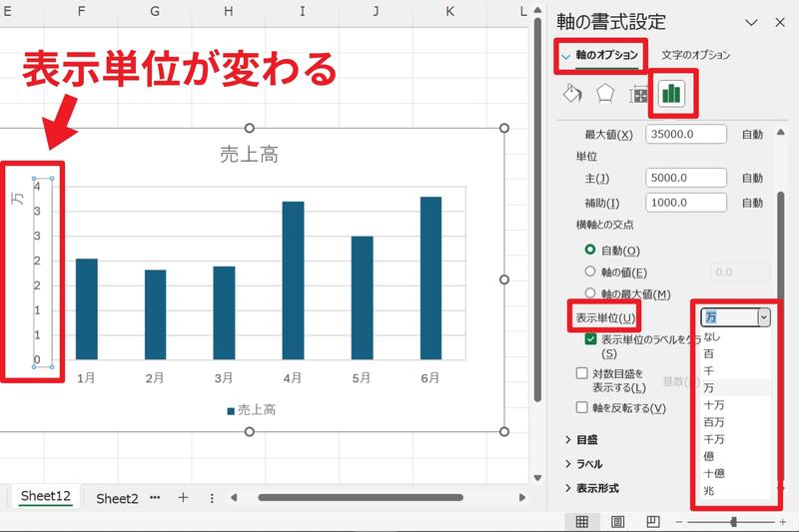Viewport: 799px width, 532px height.
Task: Select the 売上高 legend entry
Action: click(x=252, y=410)
